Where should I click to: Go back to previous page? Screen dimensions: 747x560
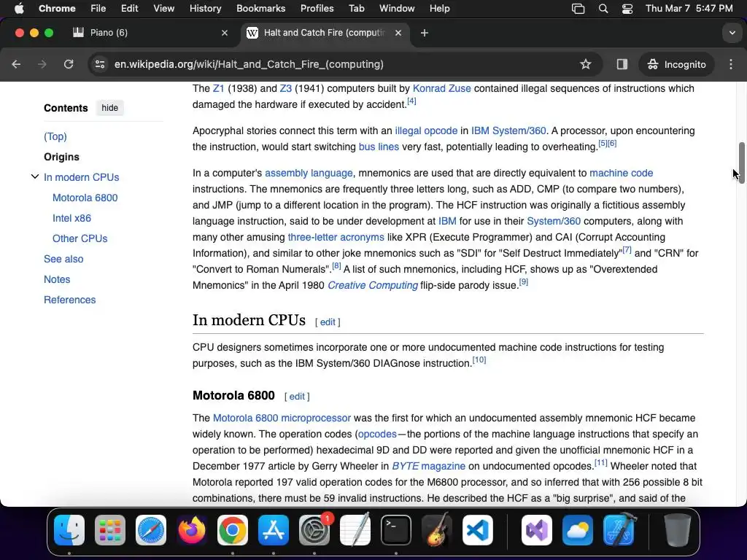tap(16, 64)
